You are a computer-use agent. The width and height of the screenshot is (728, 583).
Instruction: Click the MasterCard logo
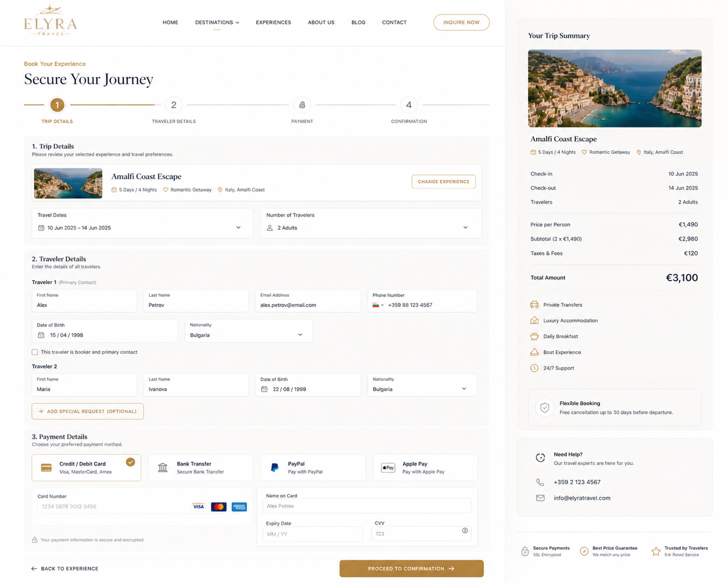click(219, 507)
